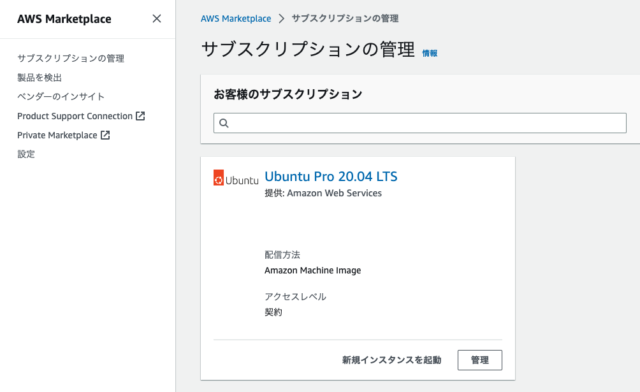The image size is (640, 392).
Task: Open サブスクリプションの管理 in sidebar
Action: [x=71, y=58]
